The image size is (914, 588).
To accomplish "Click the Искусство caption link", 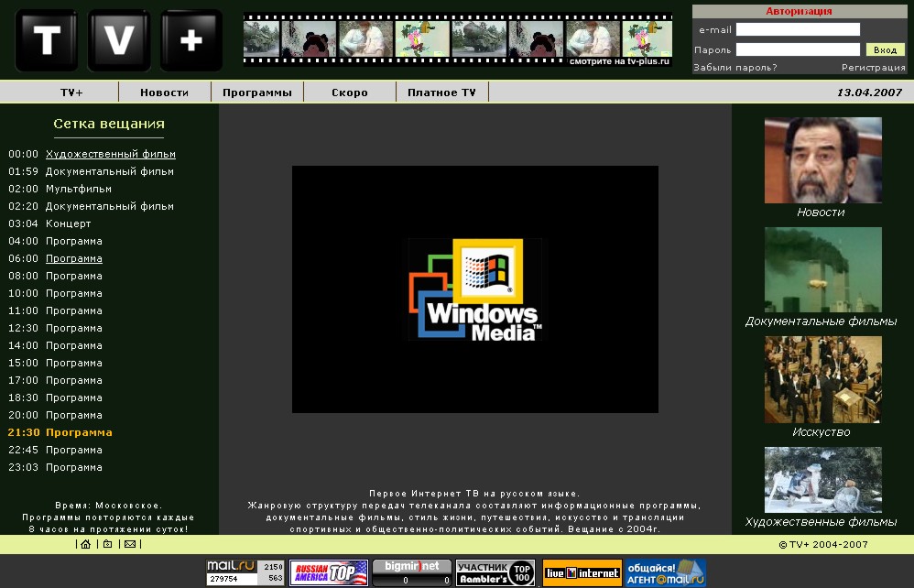I will point(821,432).
